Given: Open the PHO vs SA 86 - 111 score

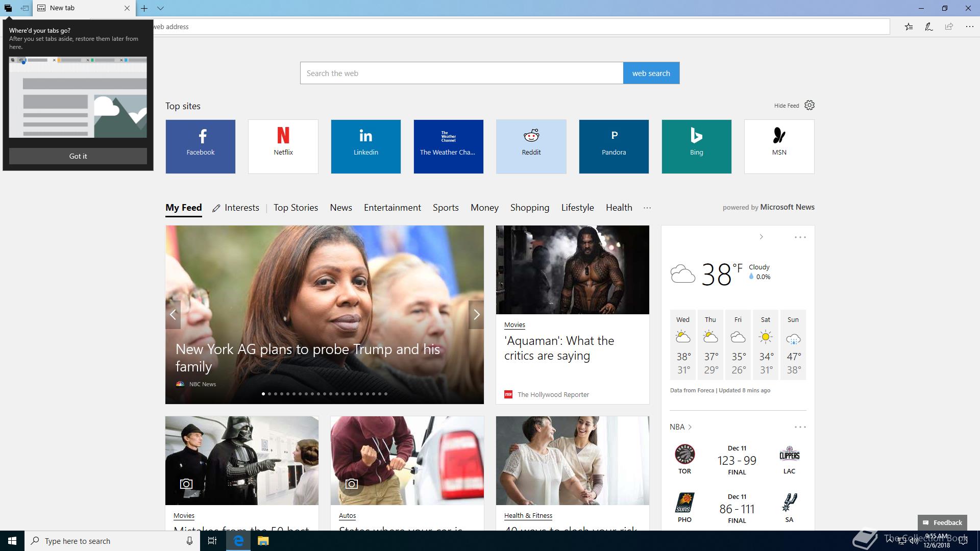Looking at the screenshot, I should click(737, 509).
